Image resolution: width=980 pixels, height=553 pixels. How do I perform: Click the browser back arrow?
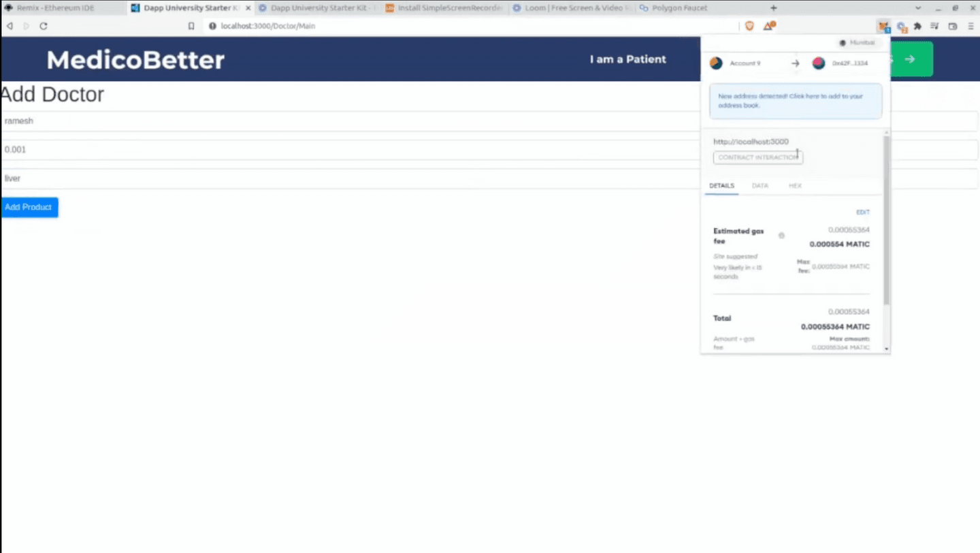10,26
